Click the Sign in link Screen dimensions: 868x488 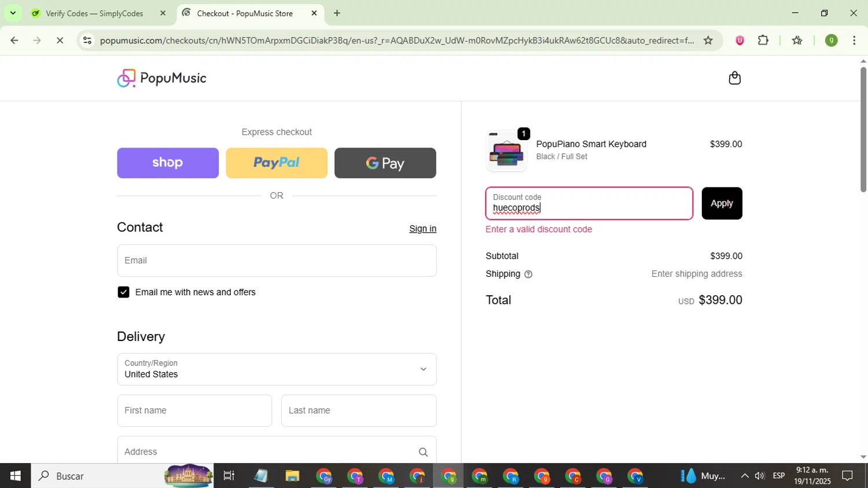click(422, 229)
